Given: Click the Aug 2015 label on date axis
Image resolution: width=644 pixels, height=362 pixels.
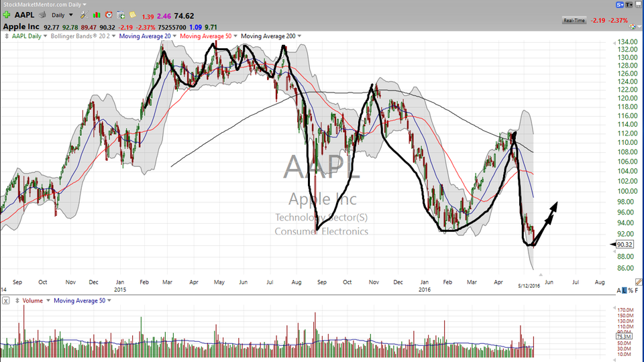Looking at the screenshot, I should click(297, 282).
